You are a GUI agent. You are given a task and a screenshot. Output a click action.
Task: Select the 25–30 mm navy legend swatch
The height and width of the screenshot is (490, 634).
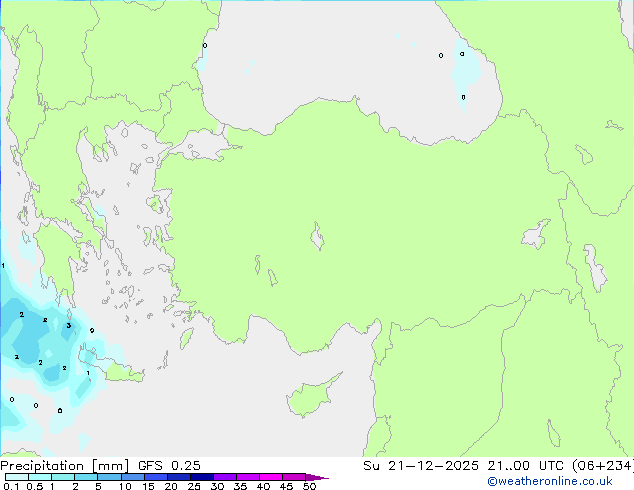click(x=202, y=477)
